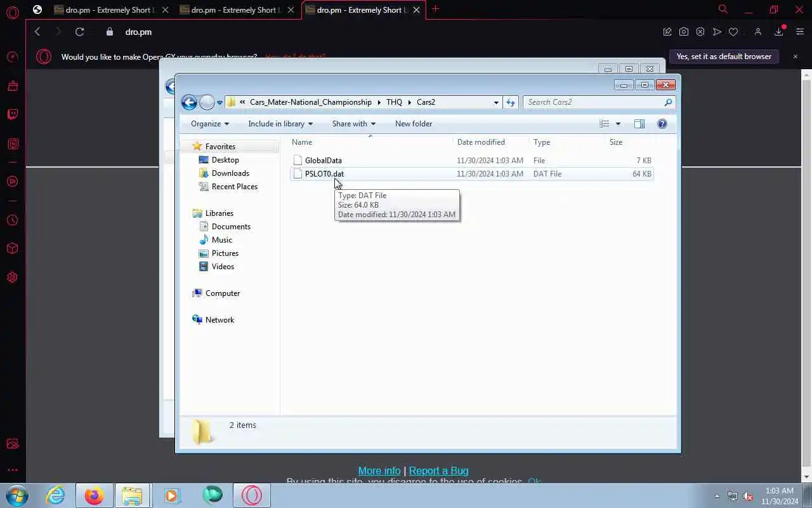Open the send/flow arrow icon

point(717,32)
